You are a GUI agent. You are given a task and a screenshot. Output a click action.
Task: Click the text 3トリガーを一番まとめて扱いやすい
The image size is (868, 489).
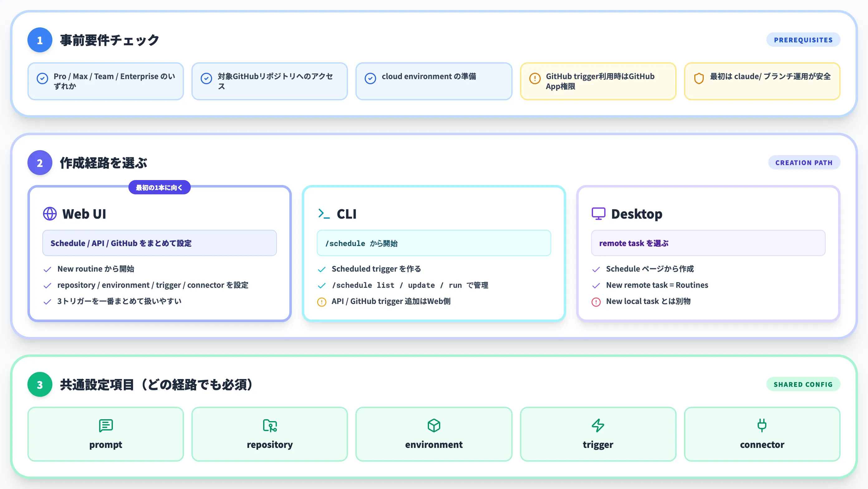coord(119,301)
